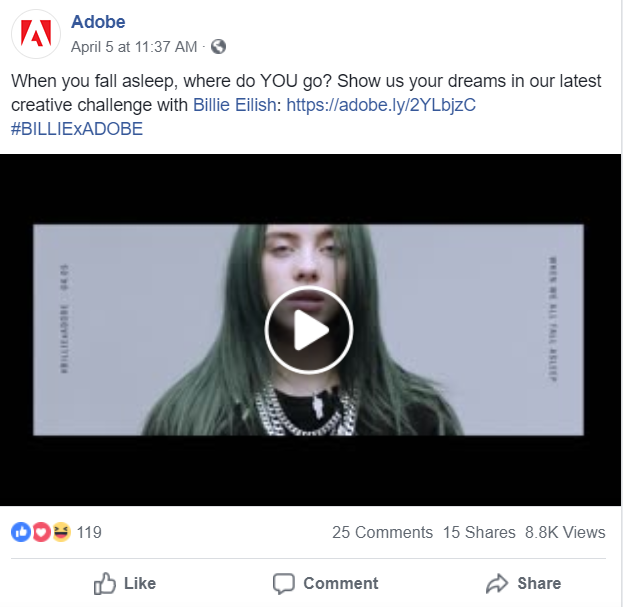Click the share arrow icon
Viewport: 623px width, 607px height.
click(x=497, y=584)
